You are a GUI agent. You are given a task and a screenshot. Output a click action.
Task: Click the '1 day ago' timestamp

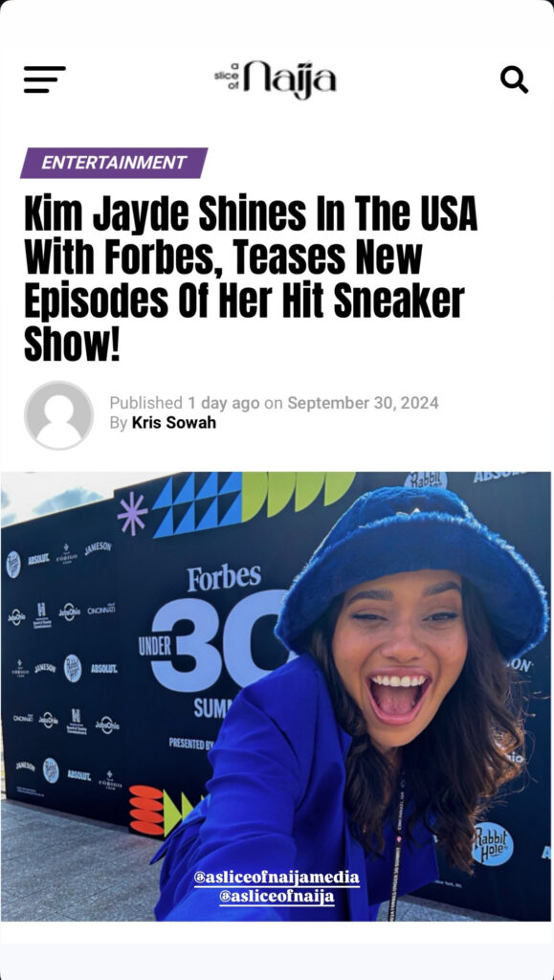point(224,403)
